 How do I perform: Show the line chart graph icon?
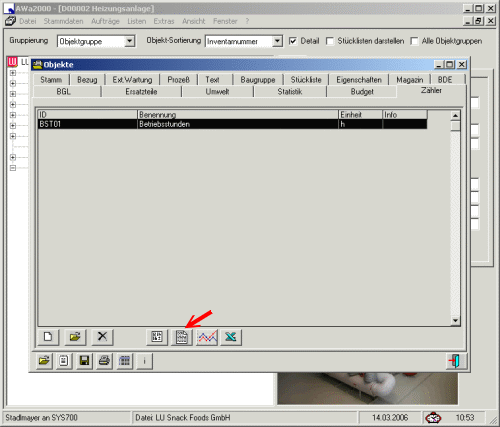tap(207, 337)
